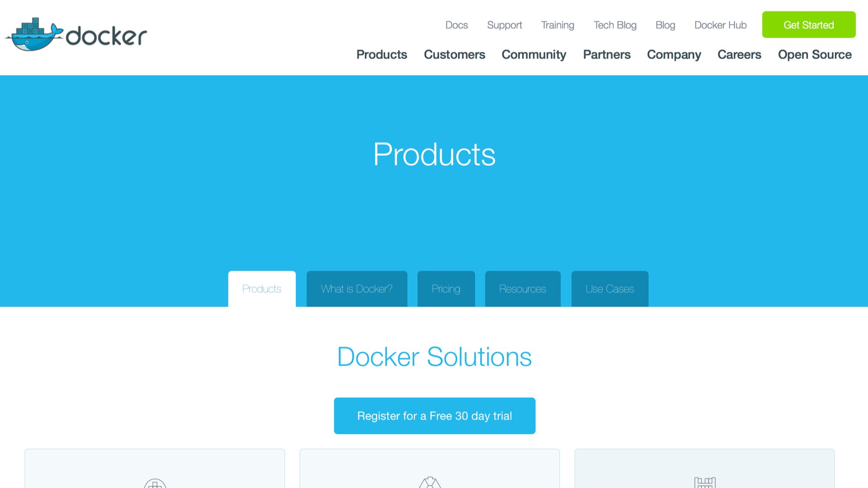Open the Blog link in top navigation
This screenshot has width=868, height=488.
click(x=665, y=25)
